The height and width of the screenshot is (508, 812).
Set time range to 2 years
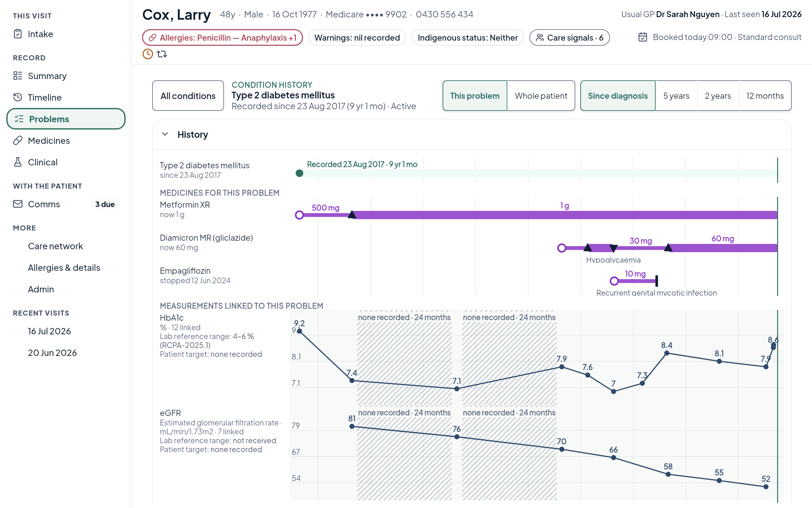coord(718,96)
